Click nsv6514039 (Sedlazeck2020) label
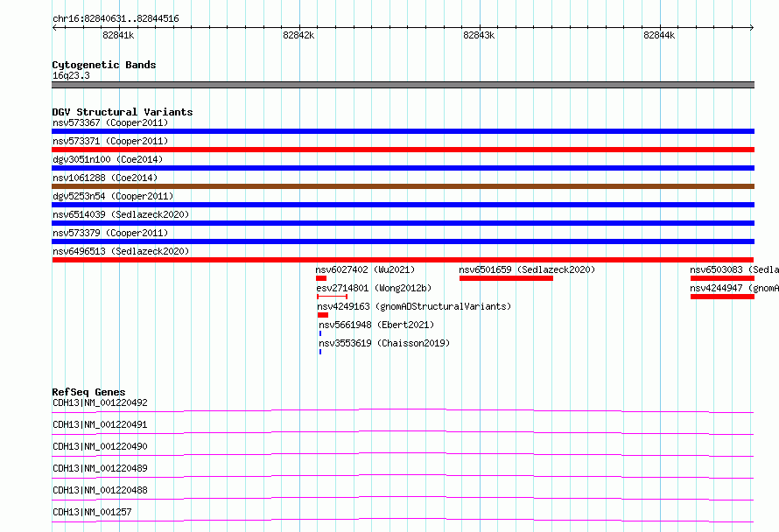This screenshot has width=779, height=532. (x=121, y=214)
